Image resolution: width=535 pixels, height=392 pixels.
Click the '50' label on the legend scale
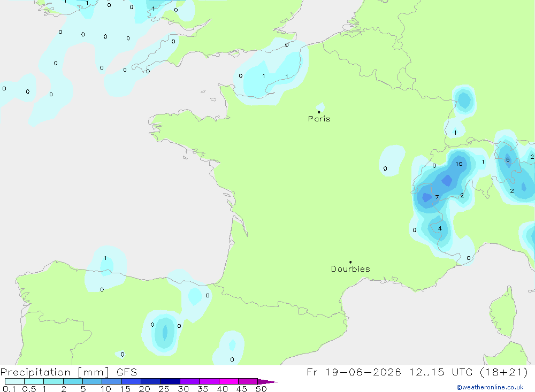click(261, 389)
